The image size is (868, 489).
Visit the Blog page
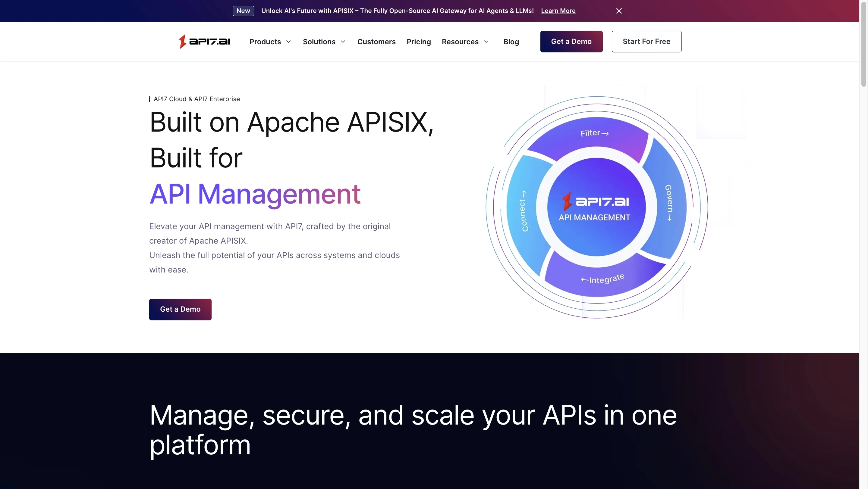pyautogui.click(x=511, y=42)
